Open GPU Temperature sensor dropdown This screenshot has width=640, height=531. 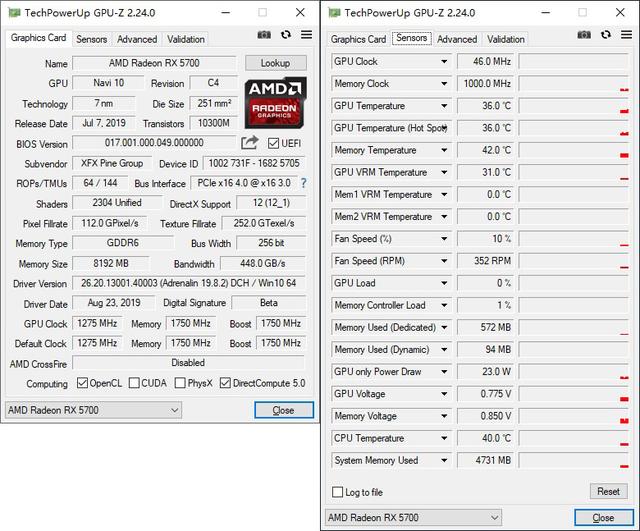tap(444, 106)
